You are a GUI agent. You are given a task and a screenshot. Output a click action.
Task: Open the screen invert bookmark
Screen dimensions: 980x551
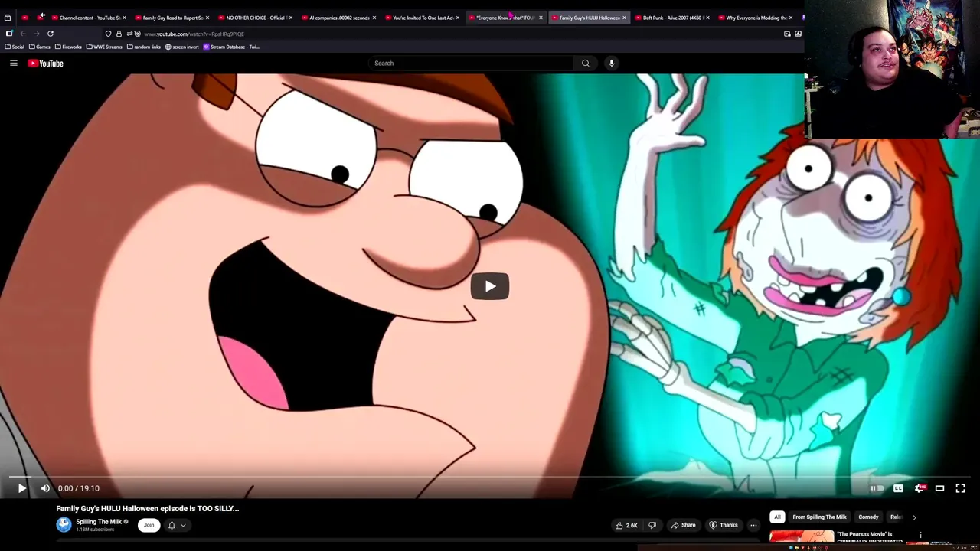pos(182,47)
